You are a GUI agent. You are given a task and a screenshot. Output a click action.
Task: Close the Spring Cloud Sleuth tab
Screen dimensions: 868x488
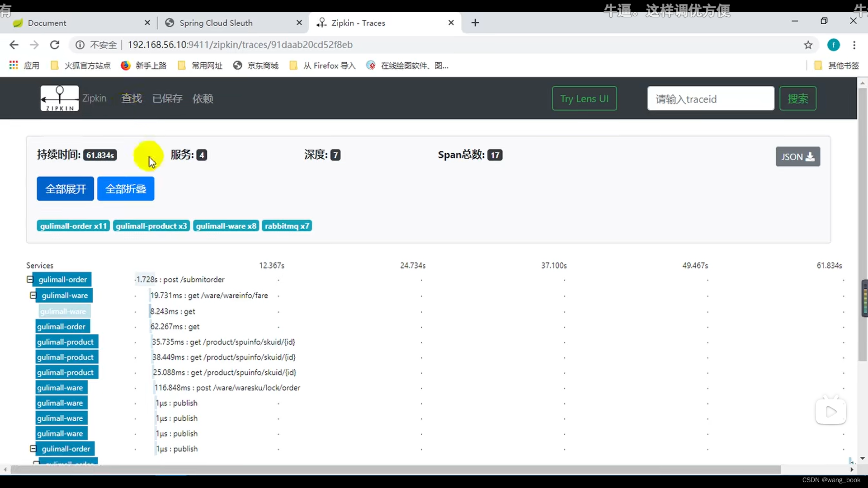click(x=299, y=23)
